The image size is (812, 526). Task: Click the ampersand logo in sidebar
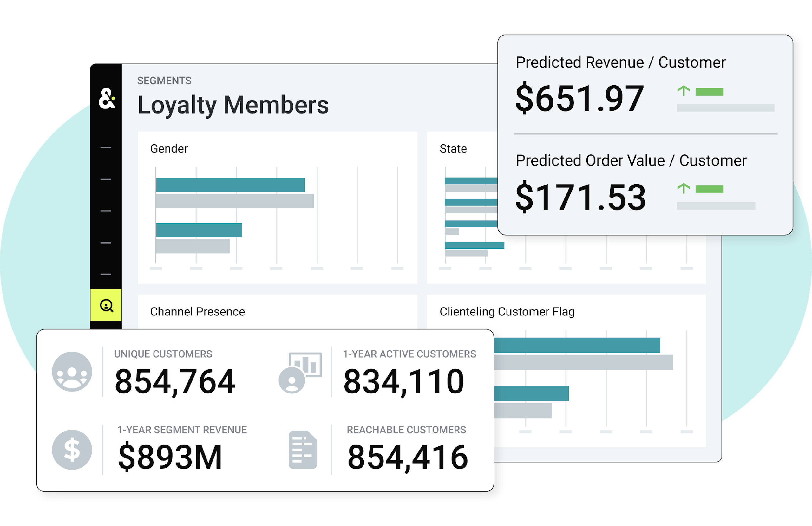107,99
